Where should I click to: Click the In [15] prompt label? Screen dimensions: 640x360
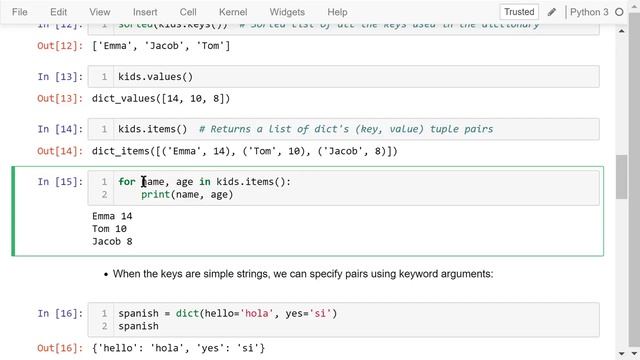[x=60, y=182]
